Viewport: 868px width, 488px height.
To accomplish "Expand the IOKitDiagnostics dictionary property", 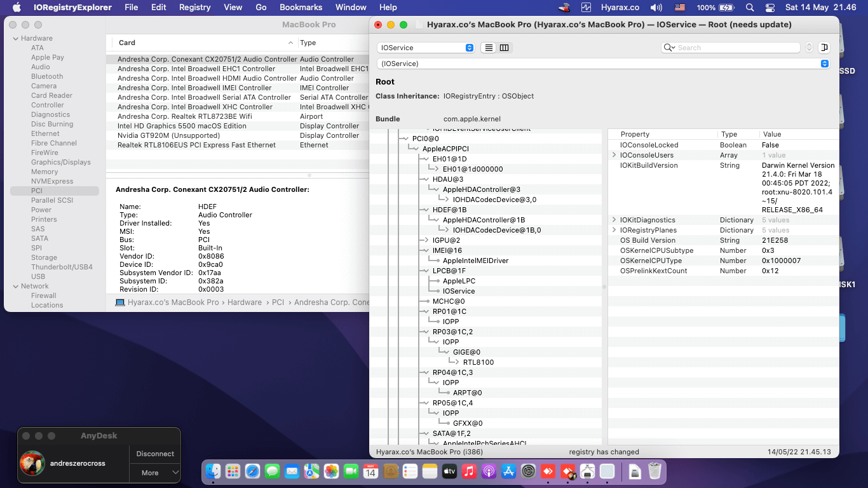I will click(x=614, y=220).
